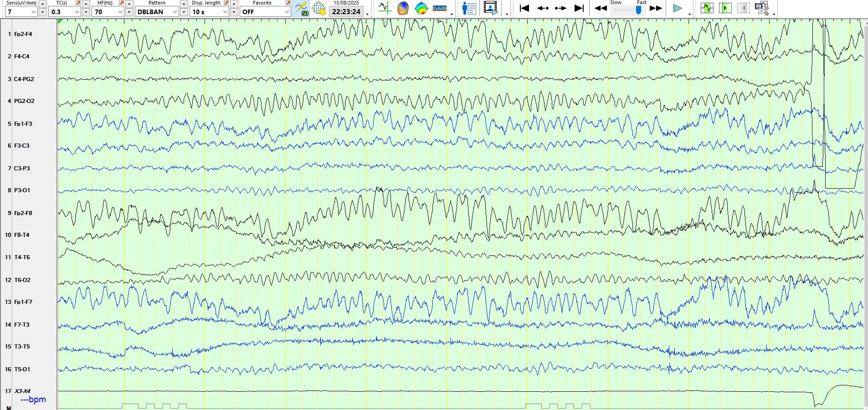The width and height of the screenshot is (868, 410).
Task: Open the 3D head voltage map
Action: 403,8
